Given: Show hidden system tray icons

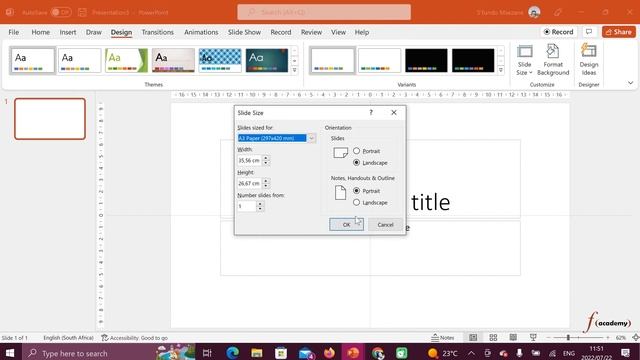Looking at the screenshot, I should pyautogui.click(x=471, y=353).
